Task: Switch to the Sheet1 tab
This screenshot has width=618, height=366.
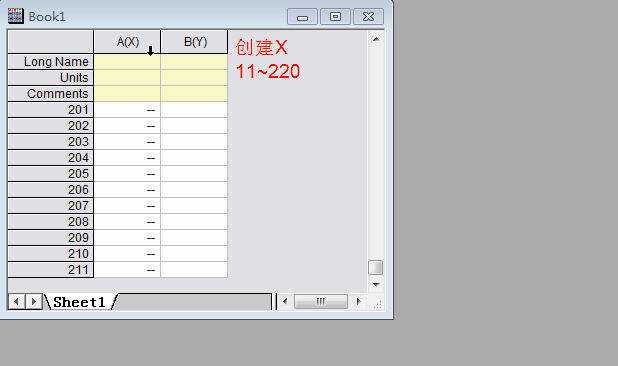Action: pyautogui.click(x=80, y=302)
